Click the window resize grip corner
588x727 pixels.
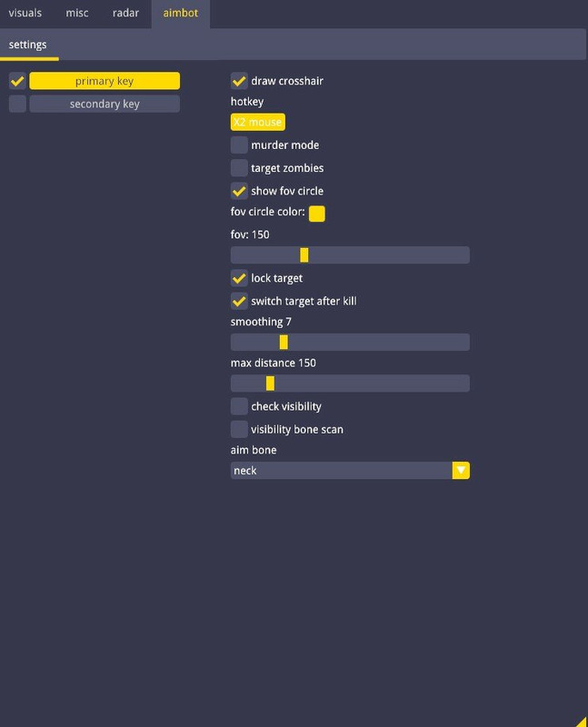(x=582, y=721)
